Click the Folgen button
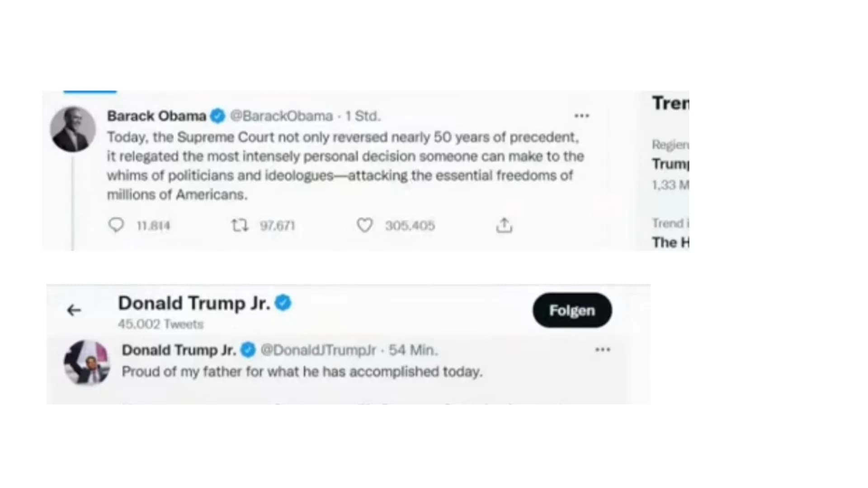The image size is (868, 488). tap(572, 310)
